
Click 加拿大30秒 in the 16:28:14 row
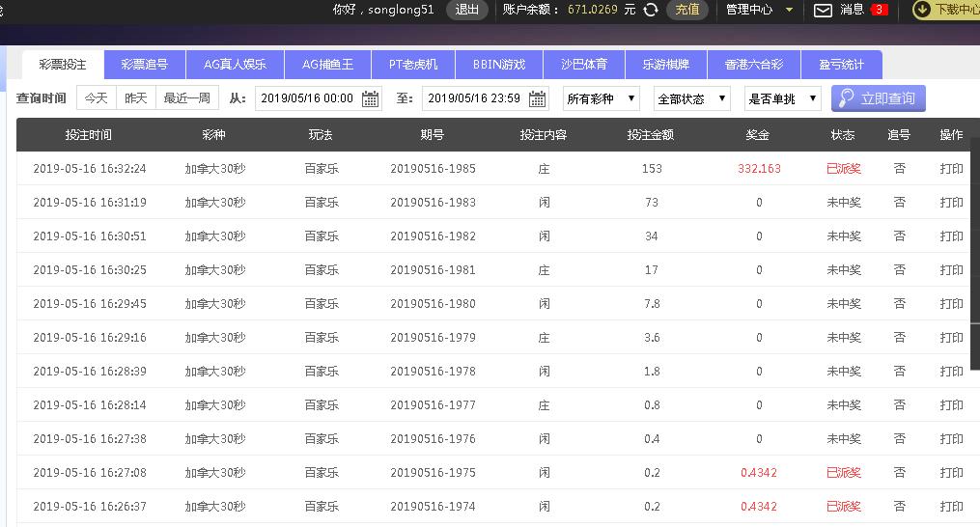point(215,405)
